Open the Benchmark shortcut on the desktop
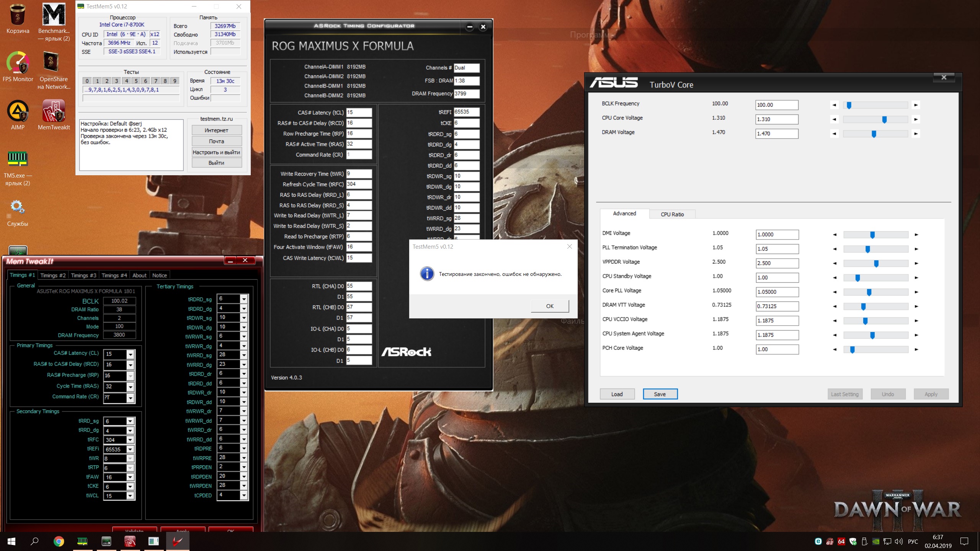The image size is (980, 551). pos(54,16)
